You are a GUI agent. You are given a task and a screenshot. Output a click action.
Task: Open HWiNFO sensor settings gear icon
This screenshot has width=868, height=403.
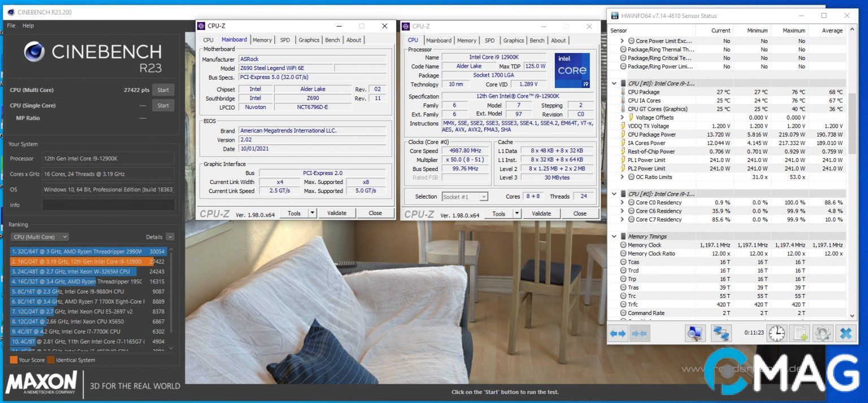pyautogui.click(x=822, y=334)
